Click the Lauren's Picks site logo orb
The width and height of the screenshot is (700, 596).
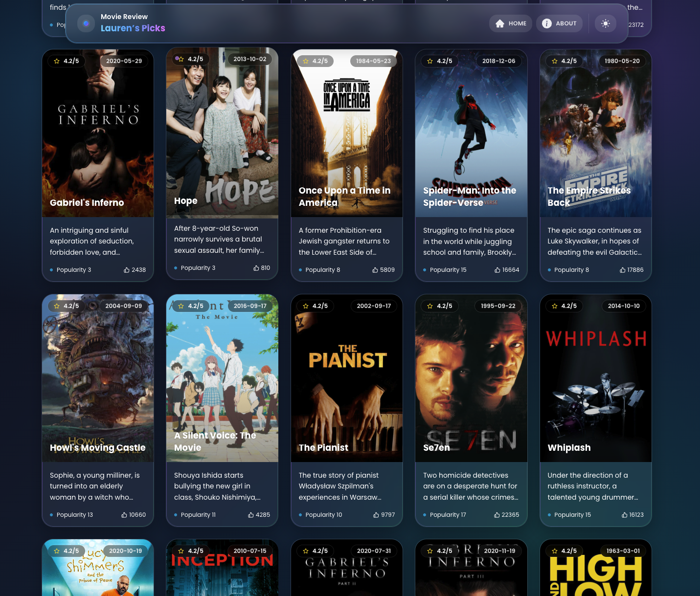[86, 23]
